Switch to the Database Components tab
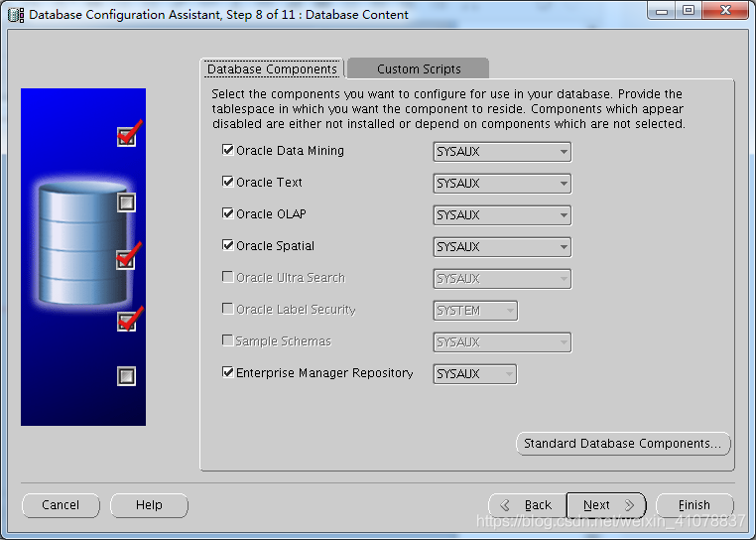Screen dimensions: 756x540 click(272, 69)
